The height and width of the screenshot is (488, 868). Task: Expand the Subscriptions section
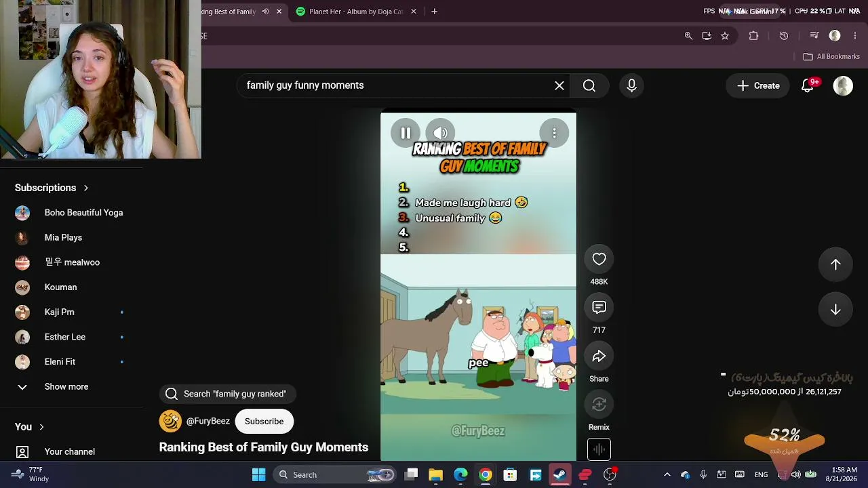(x=52, y=188)
